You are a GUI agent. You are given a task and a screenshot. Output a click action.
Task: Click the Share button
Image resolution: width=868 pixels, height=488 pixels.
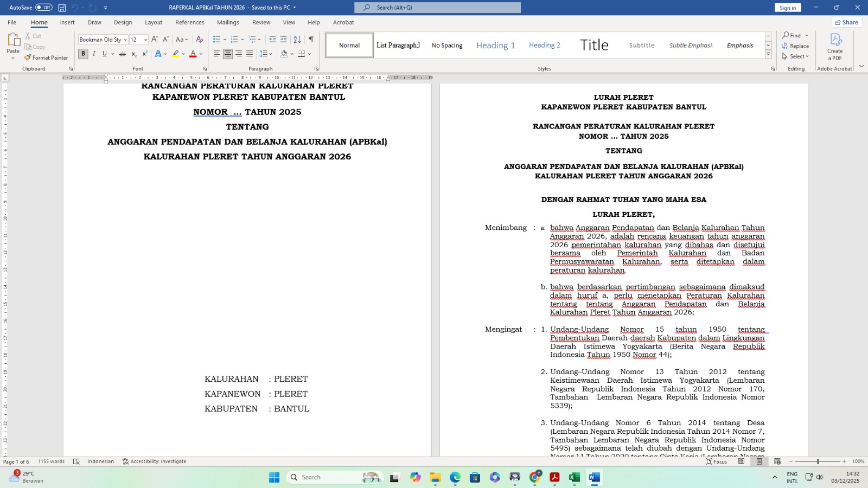pyautogui.click(x=846, y=22)
